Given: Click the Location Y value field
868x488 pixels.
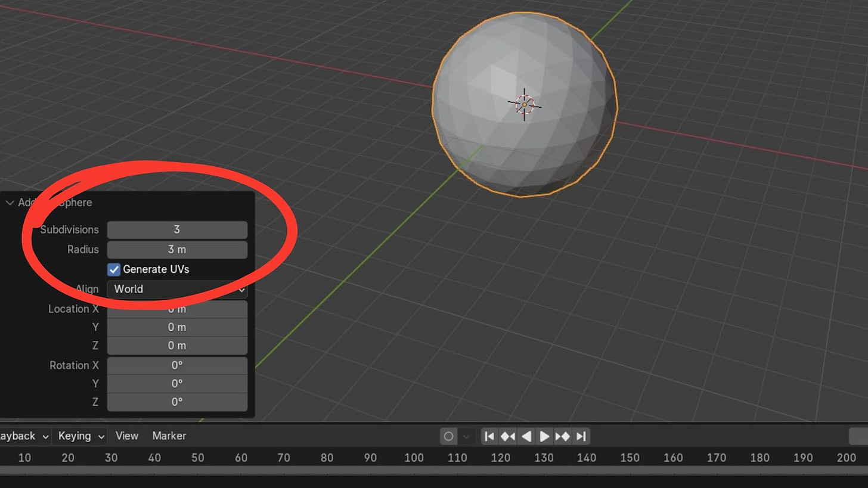Looking at the screenshot, I should [x=177, y=327].
